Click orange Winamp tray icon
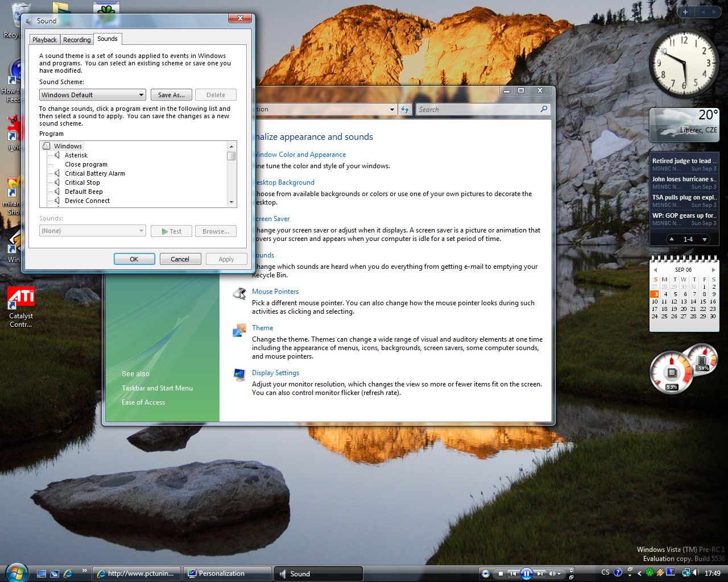Screen dimensions: 728x582 point(660,573)
